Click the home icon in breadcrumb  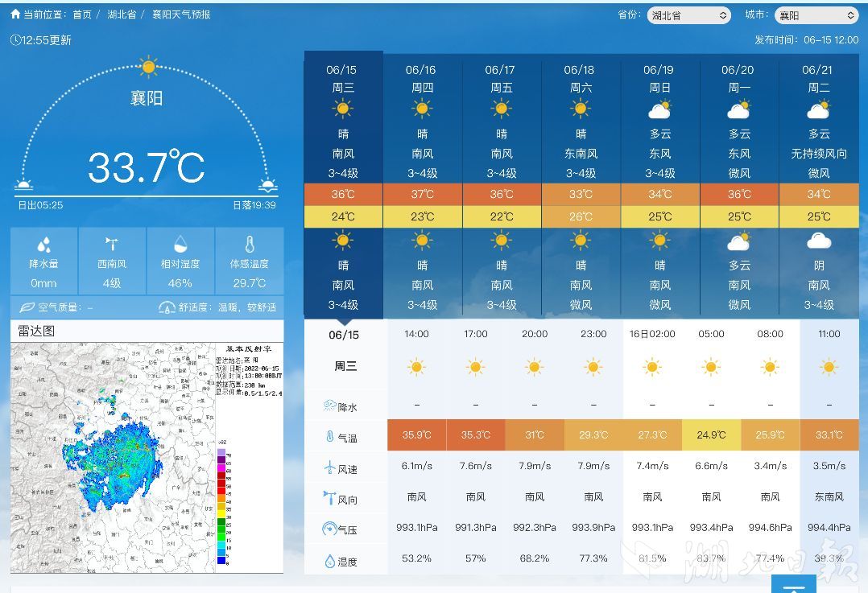pos(15,14)
